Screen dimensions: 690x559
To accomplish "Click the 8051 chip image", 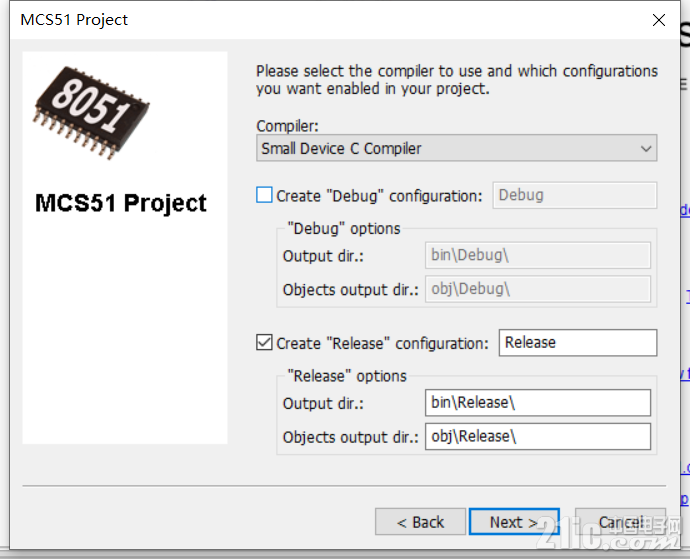I will pos(91,113).
